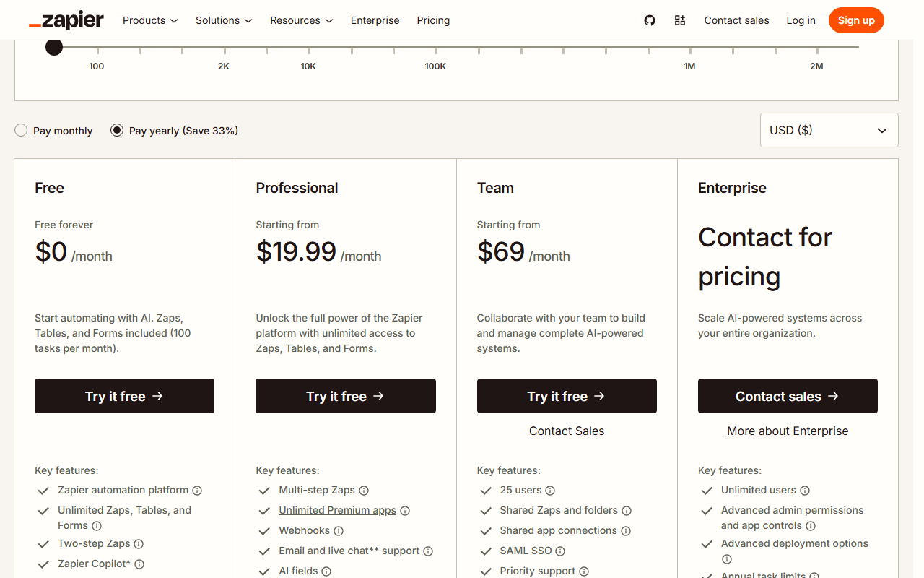Click Log in
Screen dimensions: 924x578
click(801, 20)
